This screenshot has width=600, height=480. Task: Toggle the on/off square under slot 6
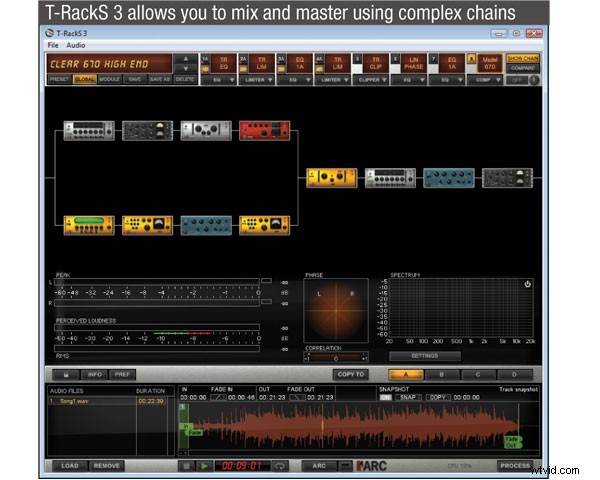[395, 69]
